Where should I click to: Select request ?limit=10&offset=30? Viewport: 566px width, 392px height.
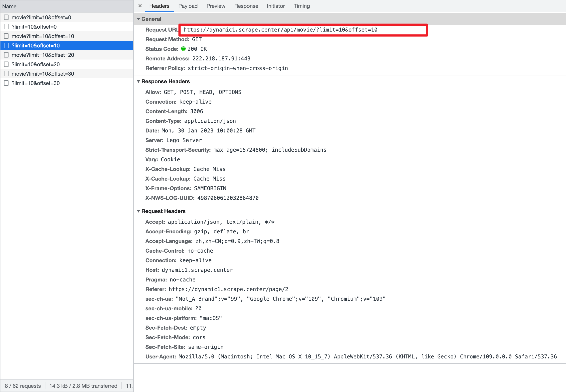click(x=67, y=83)
